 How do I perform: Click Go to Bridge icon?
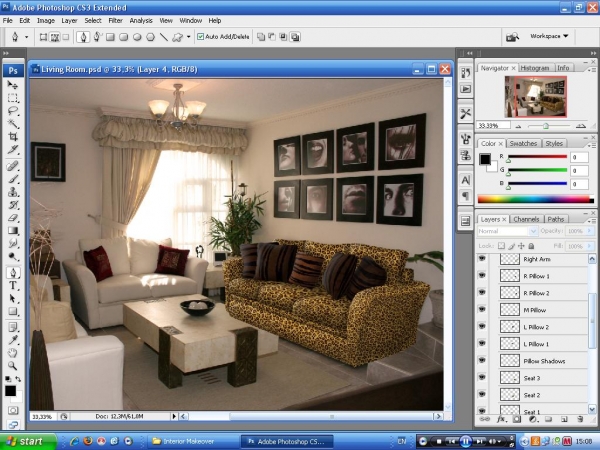512,37
